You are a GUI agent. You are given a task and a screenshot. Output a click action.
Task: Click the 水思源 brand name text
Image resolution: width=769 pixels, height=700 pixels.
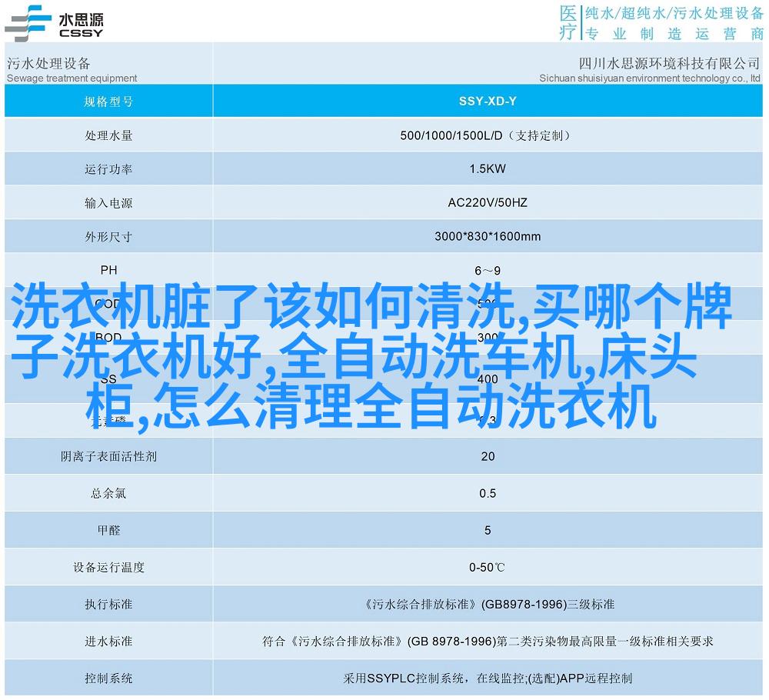click(x=80, y=17)
